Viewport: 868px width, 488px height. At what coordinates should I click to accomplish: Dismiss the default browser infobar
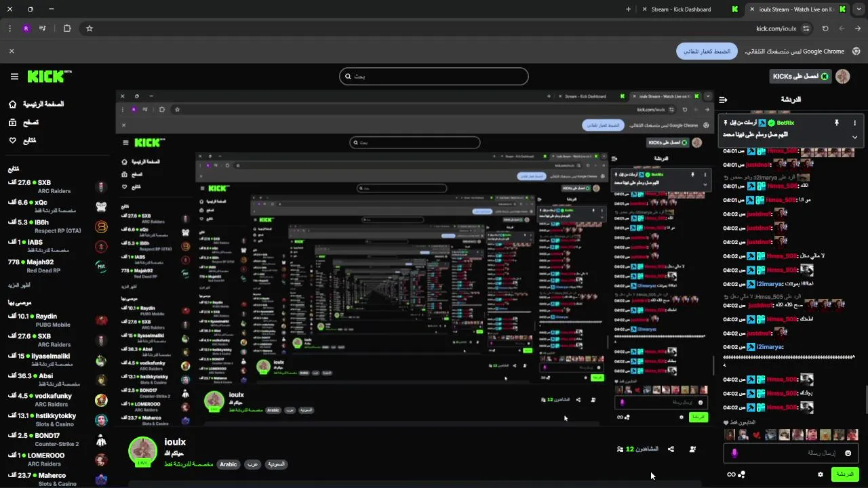click(12, 51)
